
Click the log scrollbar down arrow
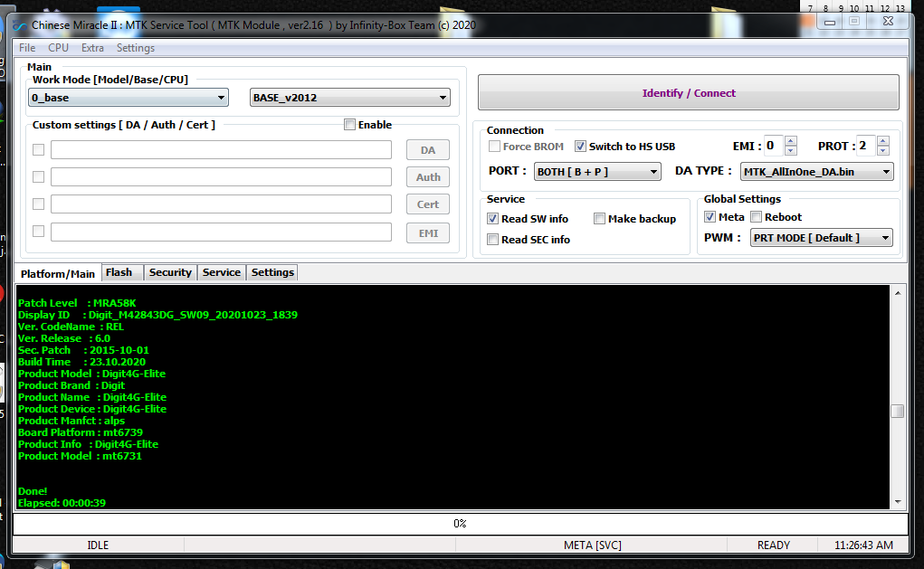tap(898, 502)
